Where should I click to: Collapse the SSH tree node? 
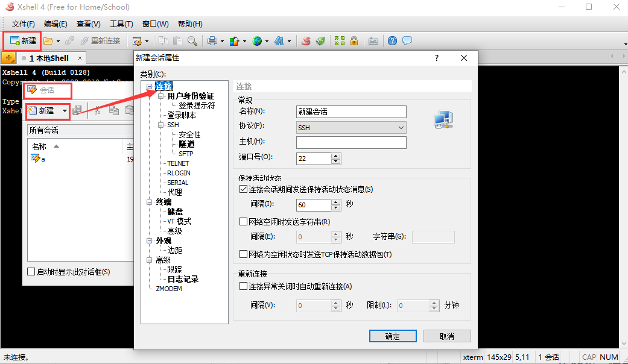160,125
